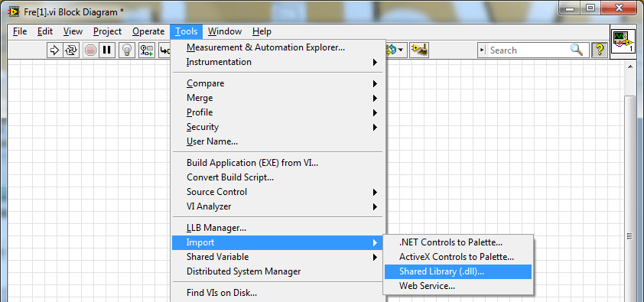Expand the Compare submenu
Viewport: 644px width, 302px height.
coord(278,83)
